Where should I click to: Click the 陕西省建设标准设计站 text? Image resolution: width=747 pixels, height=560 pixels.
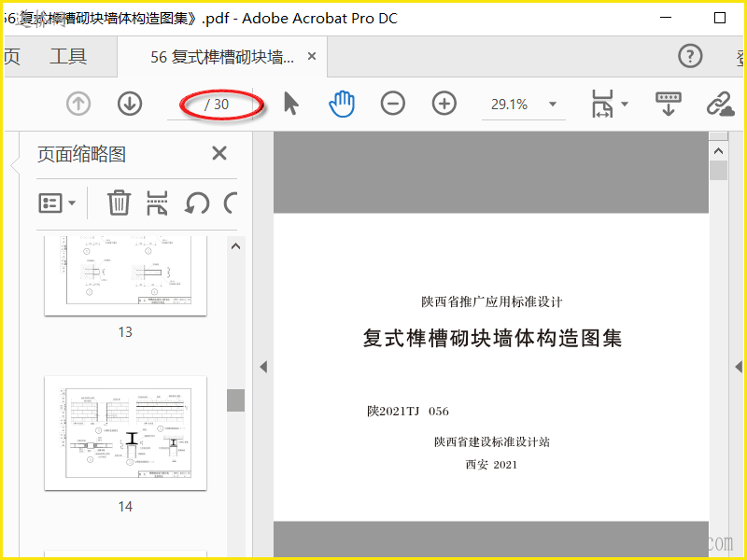492,441
